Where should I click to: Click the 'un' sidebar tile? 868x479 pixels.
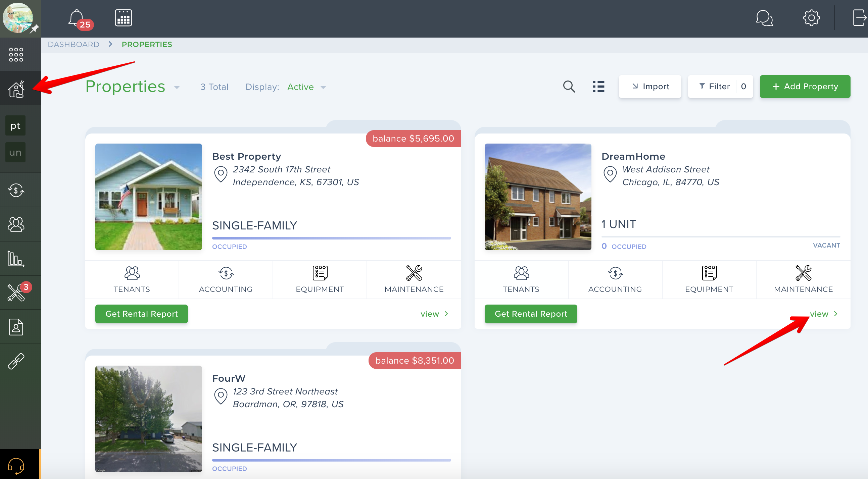tap(15, 152)
